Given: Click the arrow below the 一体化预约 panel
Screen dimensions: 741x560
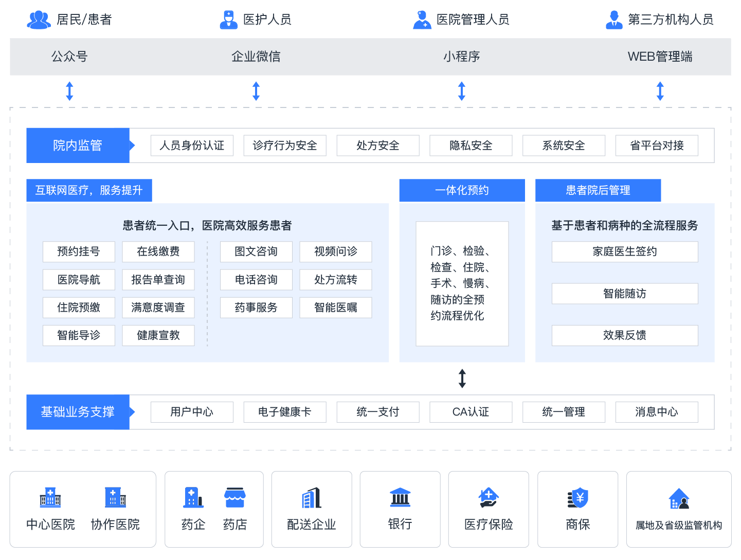Looking at the screenshot, I should [461, 377].
